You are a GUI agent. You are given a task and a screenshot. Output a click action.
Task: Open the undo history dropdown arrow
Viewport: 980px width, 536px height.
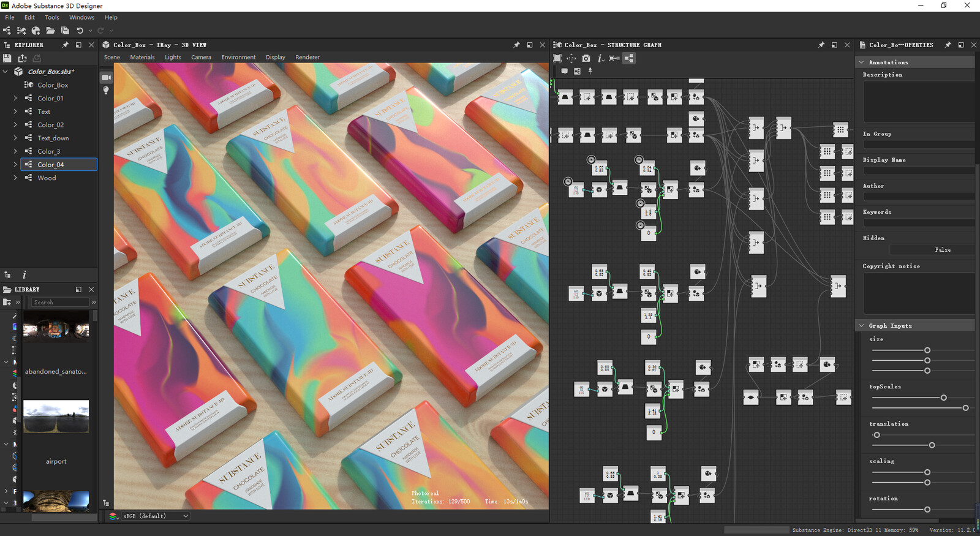(x=90, y=31)
